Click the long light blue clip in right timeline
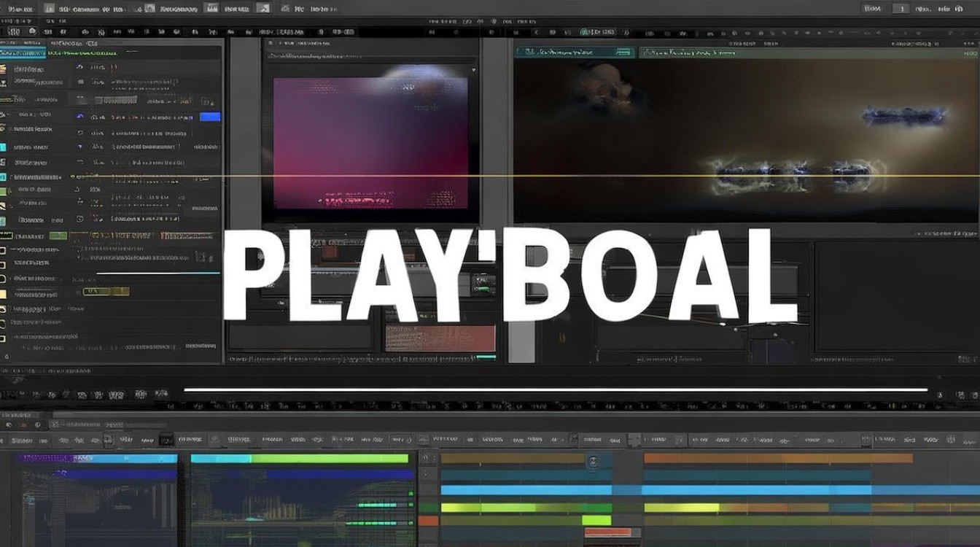This screenshot has height=547, width=980. pos(710,490)
